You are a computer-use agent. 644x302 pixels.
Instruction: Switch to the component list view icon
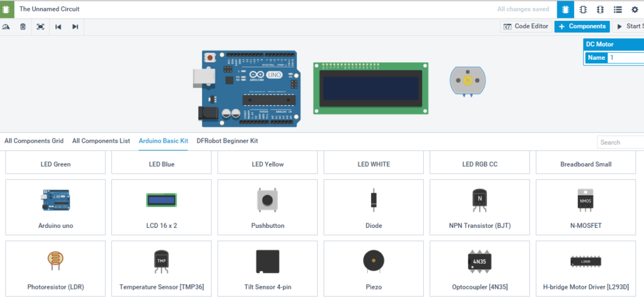618,9
